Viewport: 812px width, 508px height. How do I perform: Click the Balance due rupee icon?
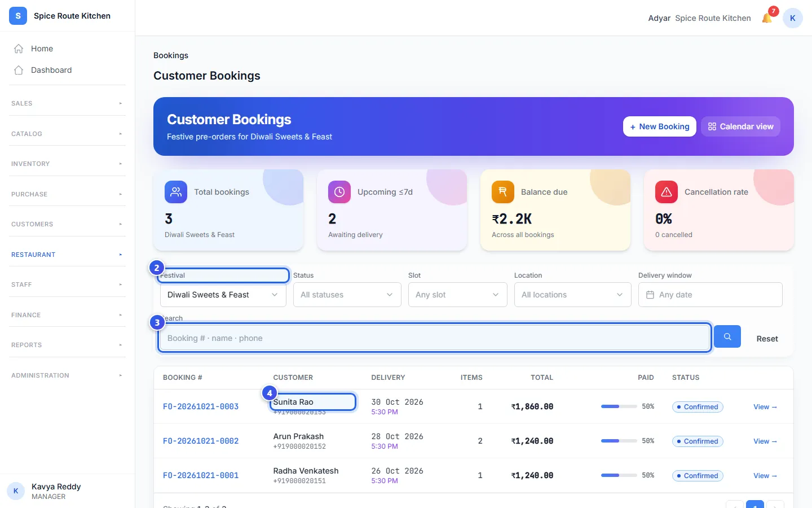click(503, 192)
